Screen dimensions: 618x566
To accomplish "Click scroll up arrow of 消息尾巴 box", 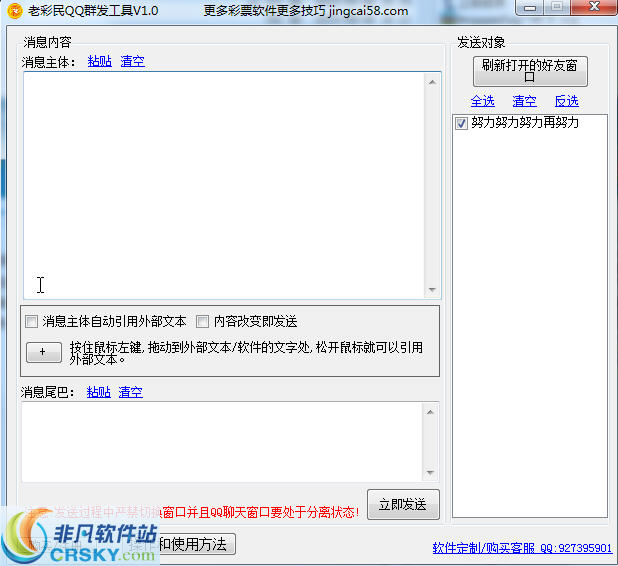I will click(x=430, y=412).
